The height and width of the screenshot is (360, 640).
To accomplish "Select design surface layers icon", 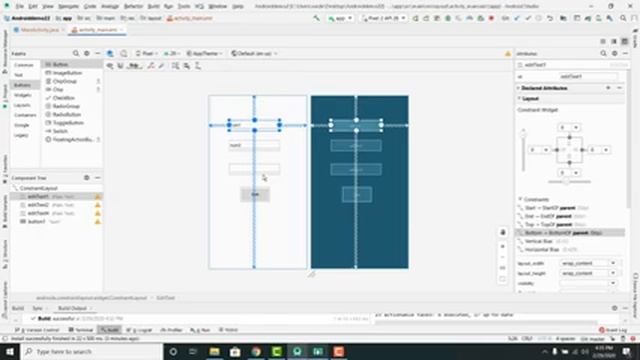I will coord(110,53).
